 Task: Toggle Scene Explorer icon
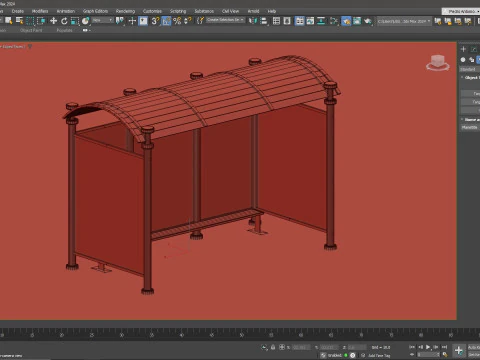coord(276,21)
